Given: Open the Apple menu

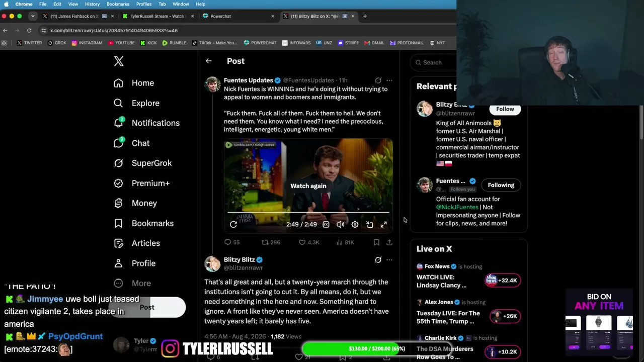Looking at the screenshot, I should point(6,4).
